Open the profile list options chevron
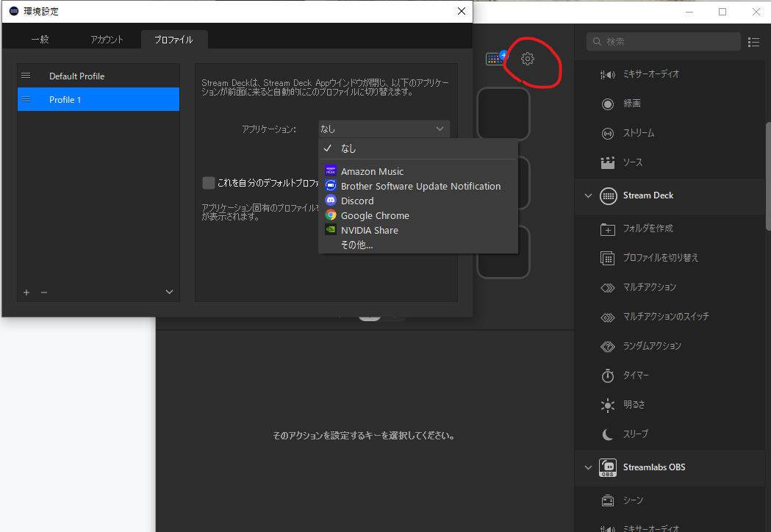Screen dimensions: 771x532 pos(169,292)
